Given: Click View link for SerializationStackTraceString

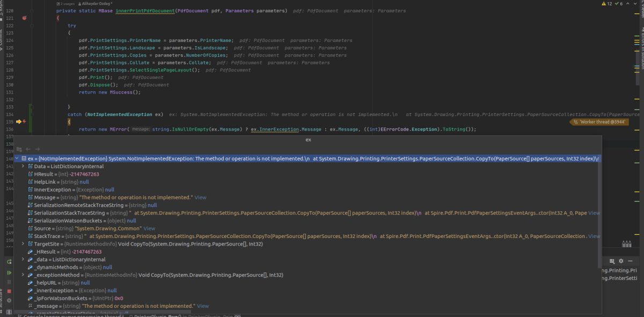Looking at the screenshot, I should (x=594, y=213).
